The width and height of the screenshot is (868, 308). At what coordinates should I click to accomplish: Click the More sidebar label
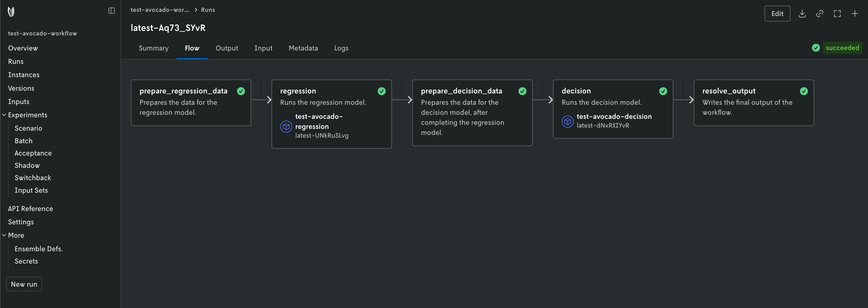(x=16, y=235)
